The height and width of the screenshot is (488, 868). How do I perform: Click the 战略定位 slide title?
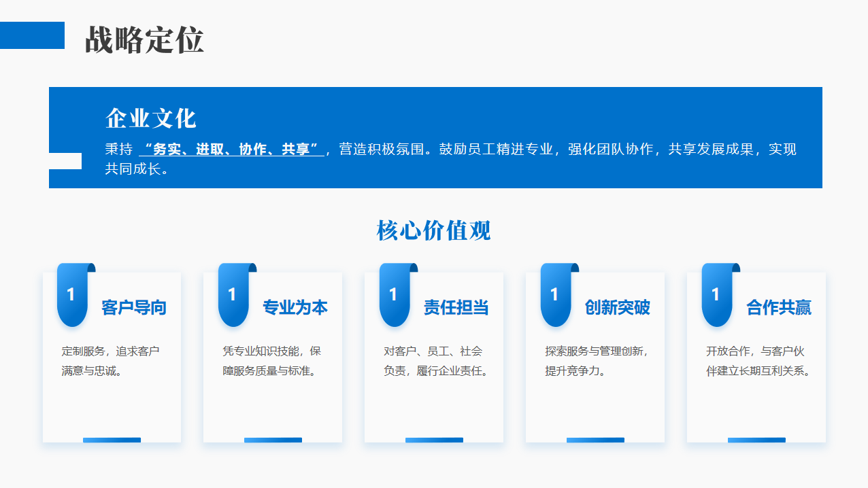[x=144, y=40]
